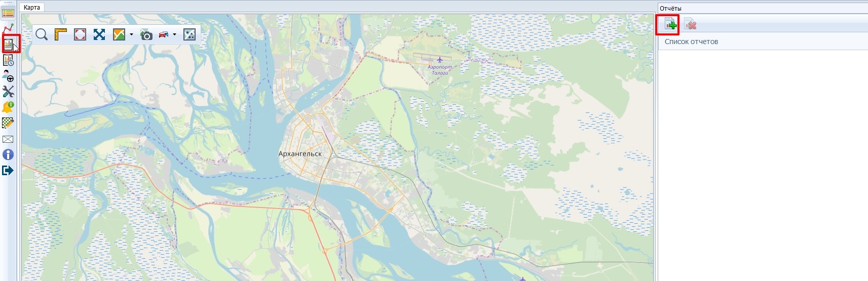This screenshot has width=868, height=281.
Task: Click the delete report icon
Action: pyautogui.click(x=690, y=24)
